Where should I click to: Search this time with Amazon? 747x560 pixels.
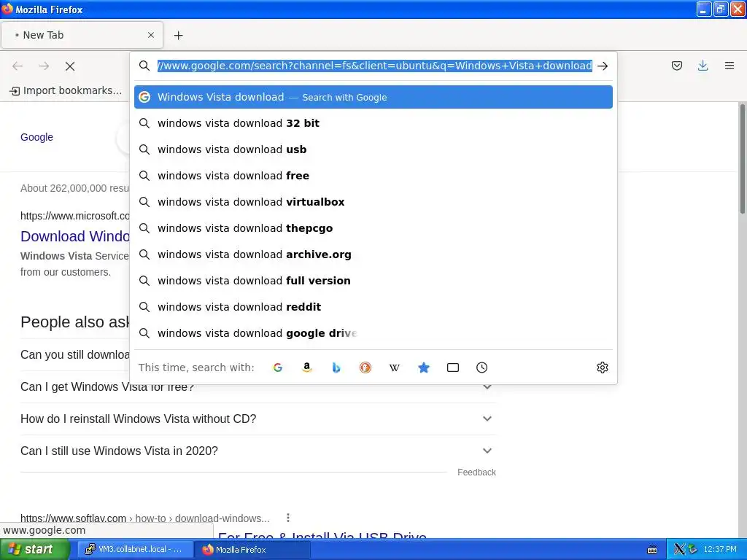coord(307,367)
